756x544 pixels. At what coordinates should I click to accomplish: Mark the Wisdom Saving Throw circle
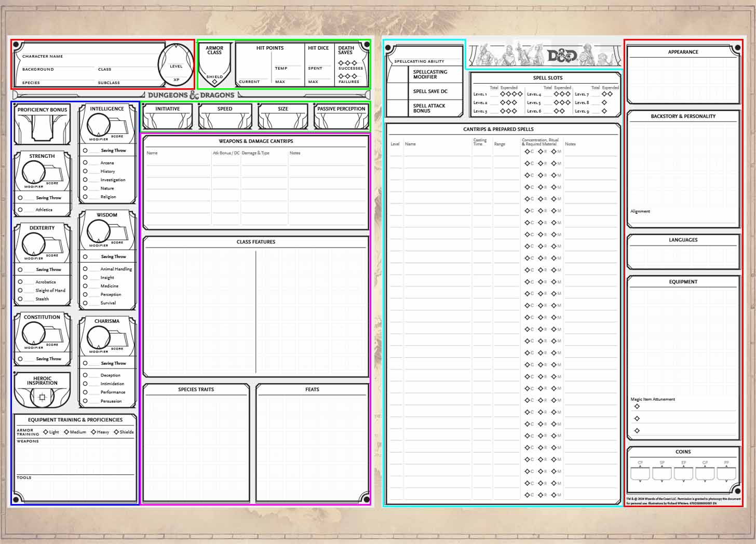85,256
